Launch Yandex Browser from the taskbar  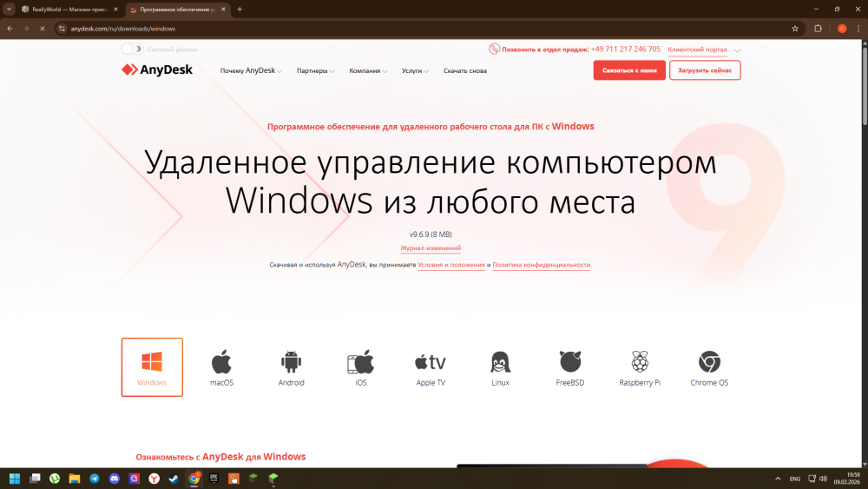155,479
